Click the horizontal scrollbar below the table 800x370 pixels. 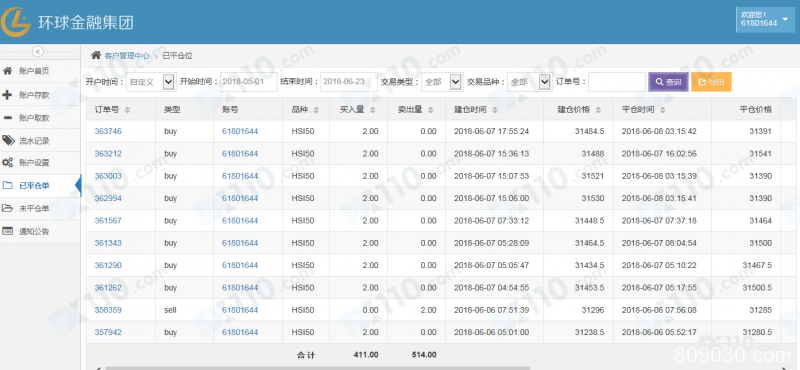(317, 367)
